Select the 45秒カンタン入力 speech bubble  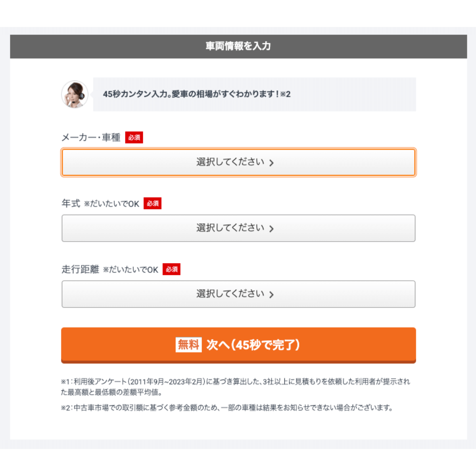254,95
